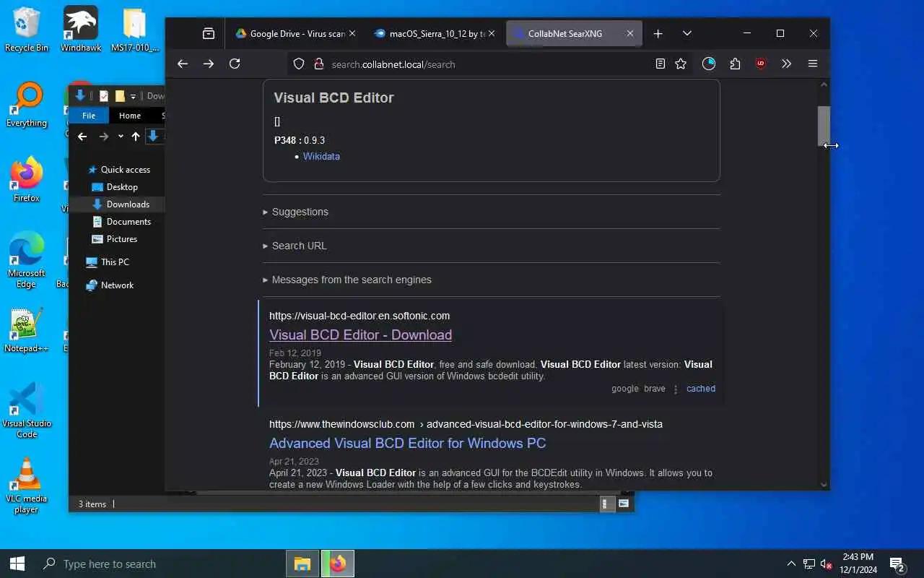924x578 pixels.
Task: Open the Wikidata link
Action: click(321, 156)
